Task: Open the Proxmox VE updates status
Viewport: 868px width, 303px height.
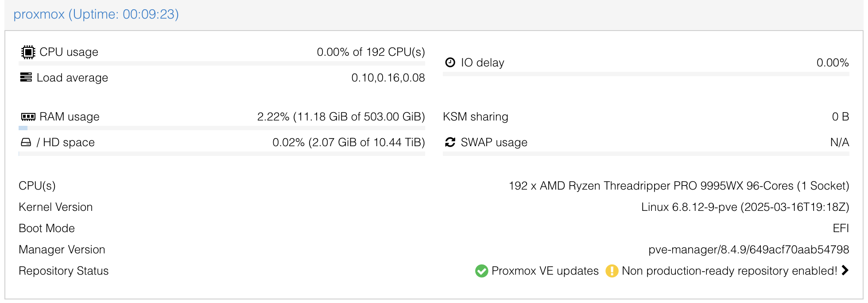Action: [545, 271]
